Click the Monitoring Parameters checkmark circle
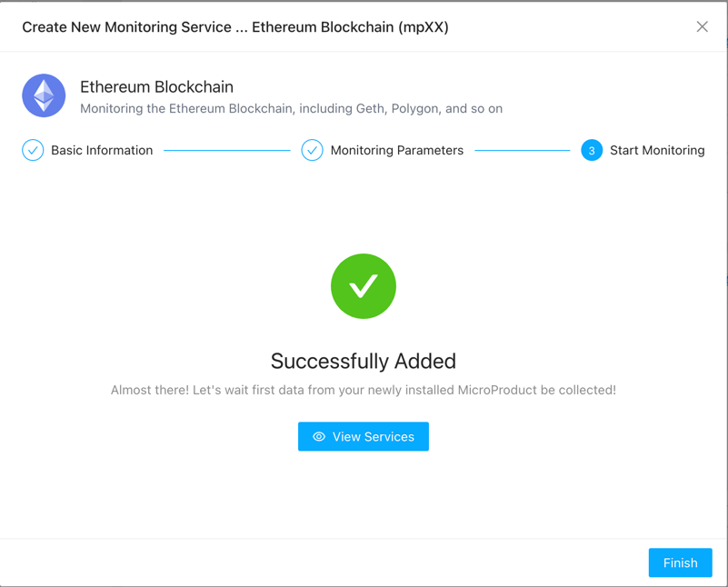The height and width of the screenshot is (587, 728). point(312,151)
